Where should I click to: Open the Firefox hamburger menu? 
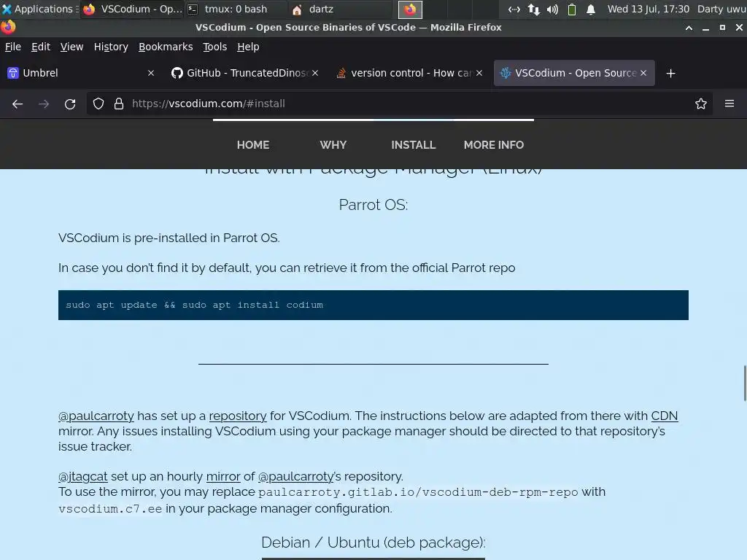tap(729, 104)
